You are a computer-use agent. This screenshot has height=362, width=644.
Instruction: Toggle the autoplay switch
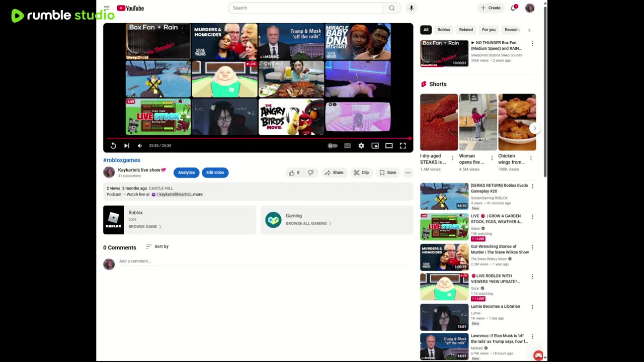pos(333,146)
